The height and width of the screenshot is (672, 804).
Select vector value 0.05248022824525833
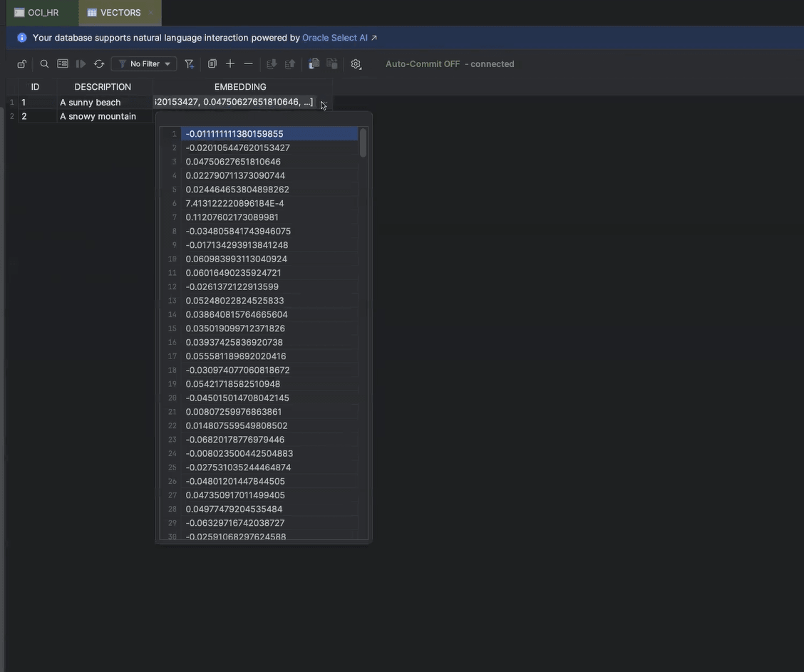(x=269, y=301)
